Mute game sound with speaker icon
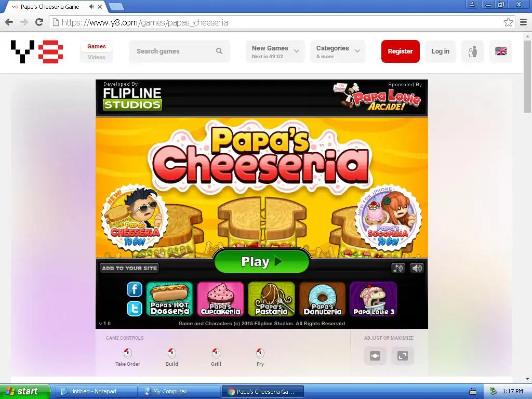532x399 pixels. [x=417, y=268]
